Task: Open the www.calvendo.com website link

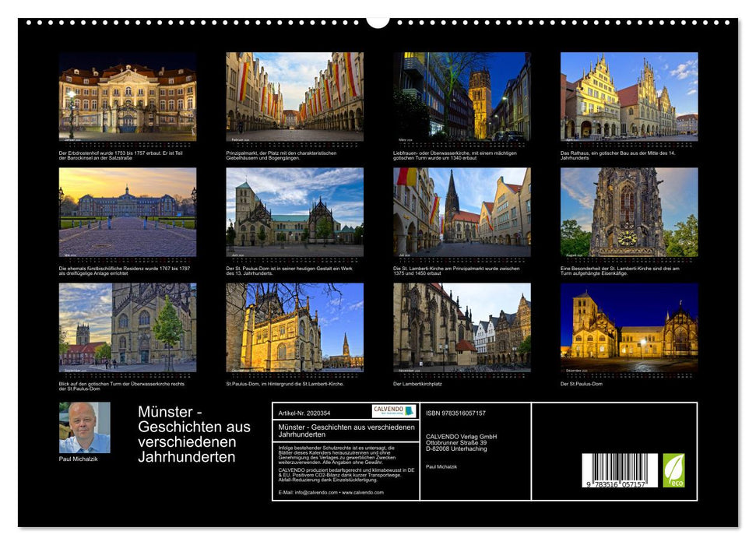Action: click(x=362, y=493)
